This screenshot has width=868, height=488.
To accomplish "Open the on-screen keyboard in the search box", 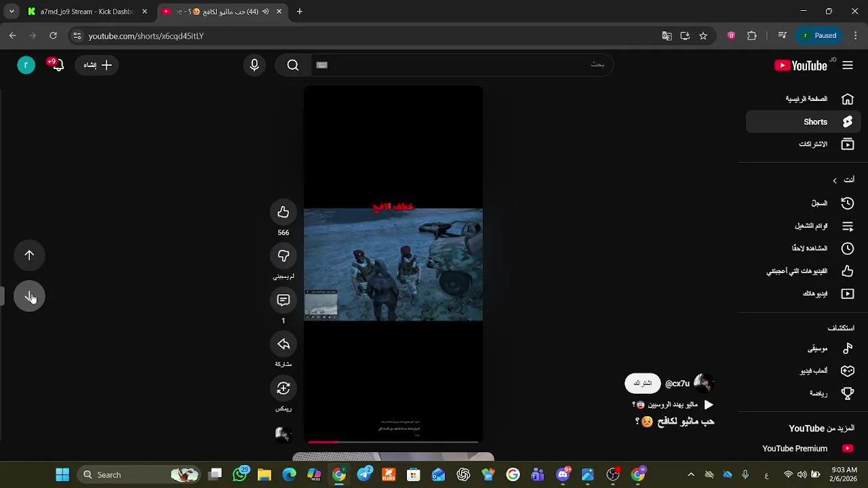I will [322, 65].
